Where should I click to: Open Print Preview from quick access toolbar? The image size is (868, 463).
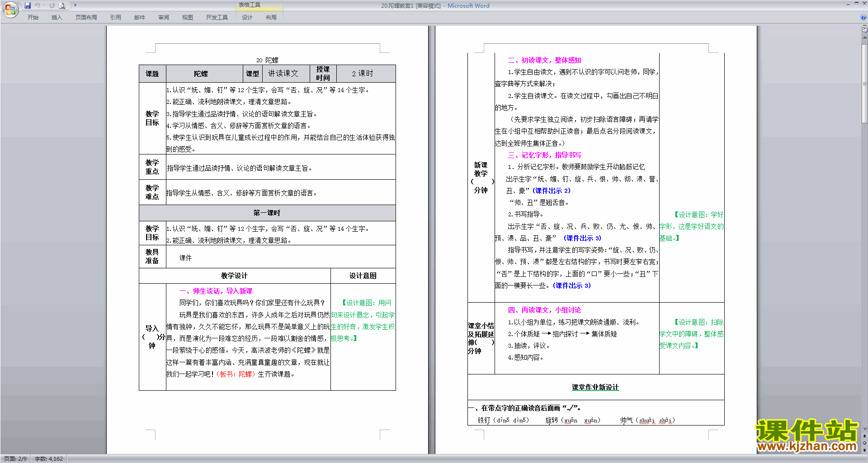coord(62,5)
